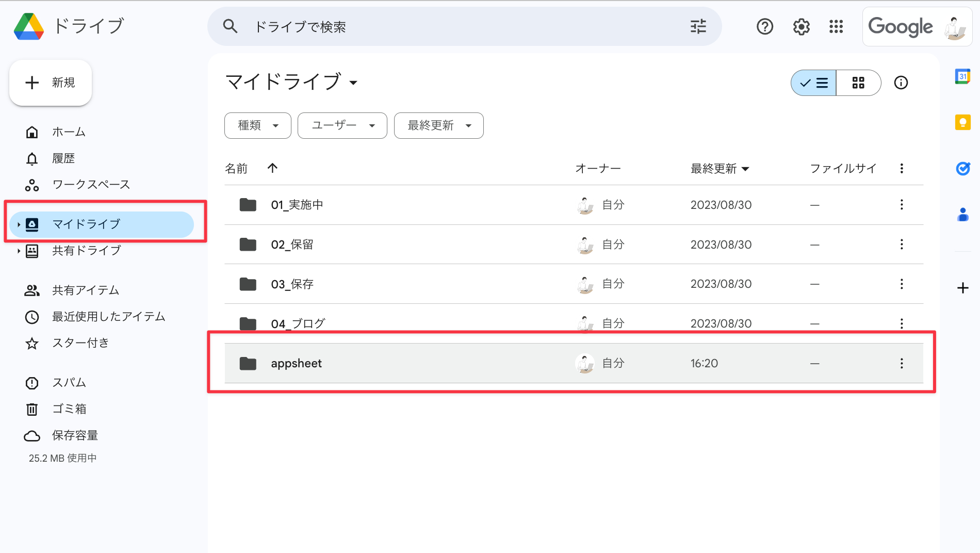
Task: Open the help icon
Action: 764,26
